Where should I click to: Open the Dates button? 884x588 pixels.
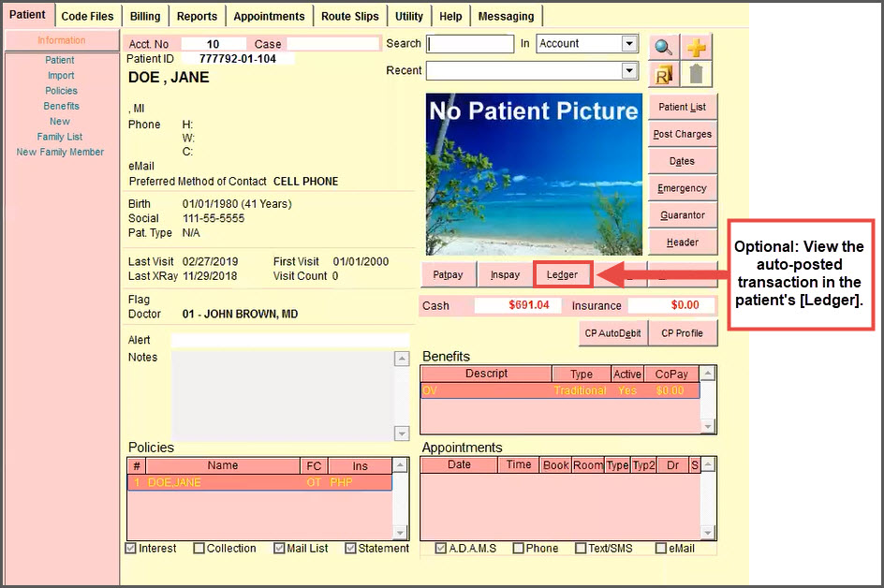point(682,161)
